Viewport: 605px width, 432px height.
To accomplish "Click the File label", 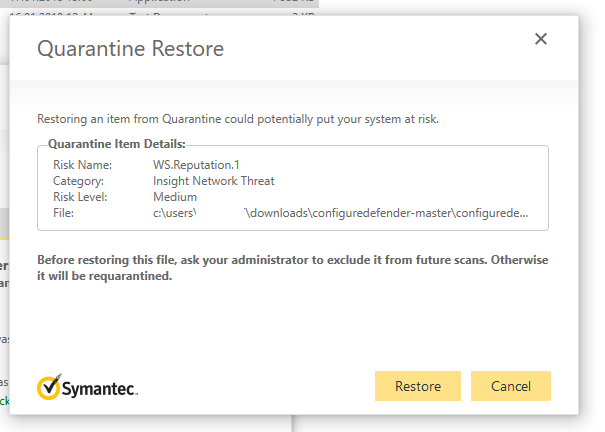I will (x=63, y=213).
